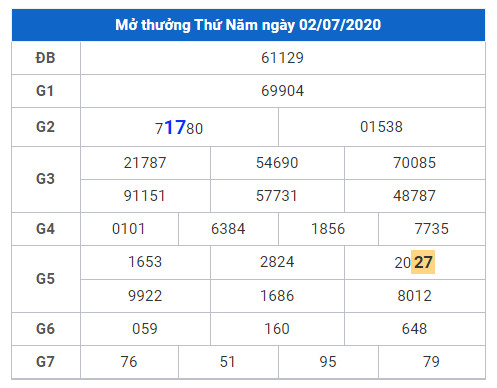Screen dimensions: 497x388
Task: Choose the G3 number 70085
Action: pyautogui.click(x=414, y=163)
